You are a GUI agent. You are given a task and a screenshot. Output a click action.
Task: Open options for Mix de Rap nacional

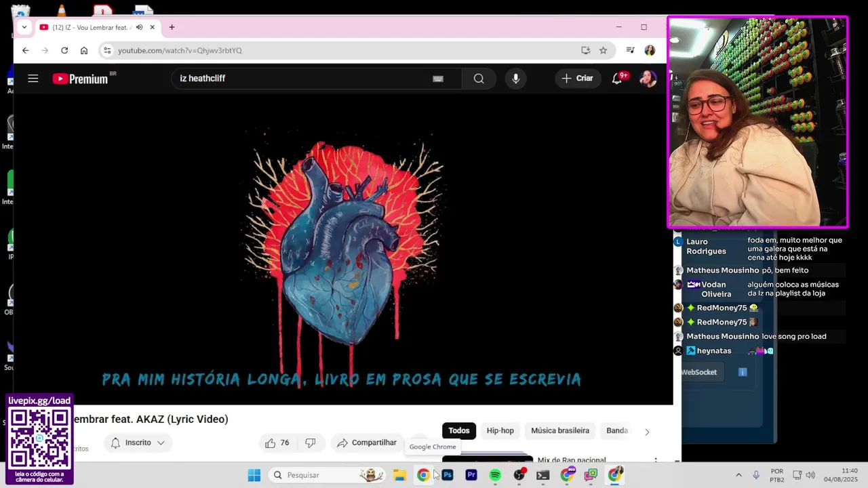click(655, 460)
